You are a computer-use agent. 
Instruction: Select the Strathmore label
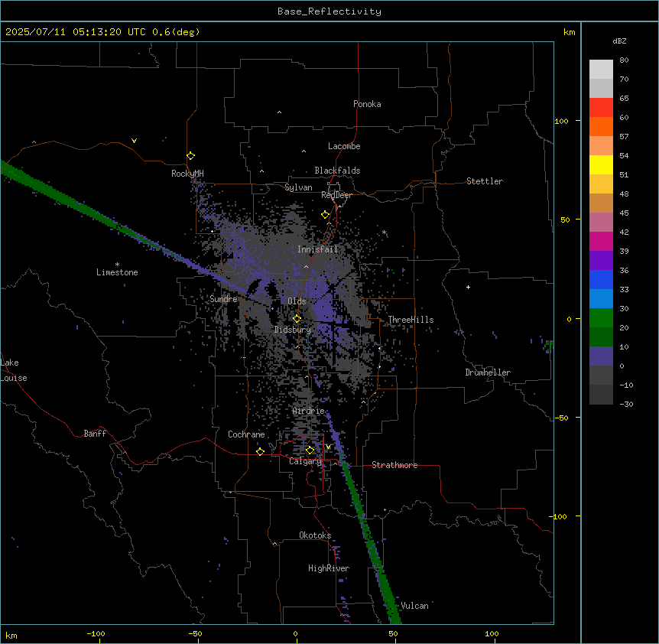coord(394,465)
